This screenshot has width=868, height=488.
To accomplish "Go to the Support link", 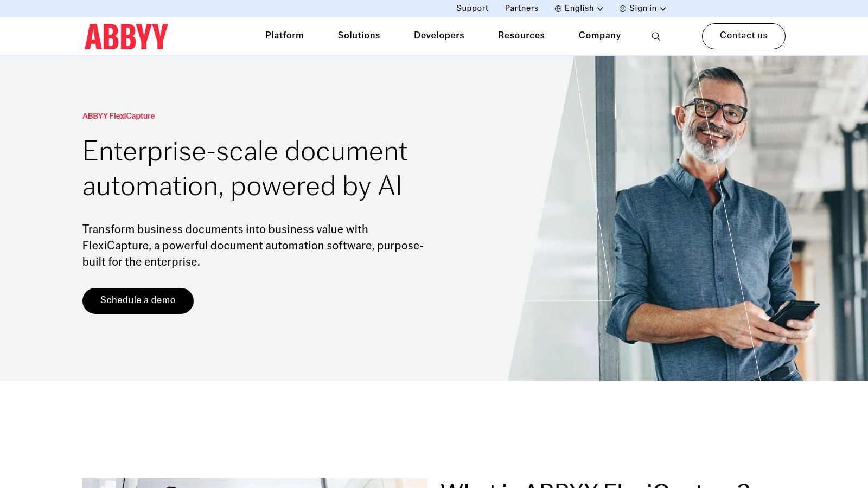I will 472,8.
